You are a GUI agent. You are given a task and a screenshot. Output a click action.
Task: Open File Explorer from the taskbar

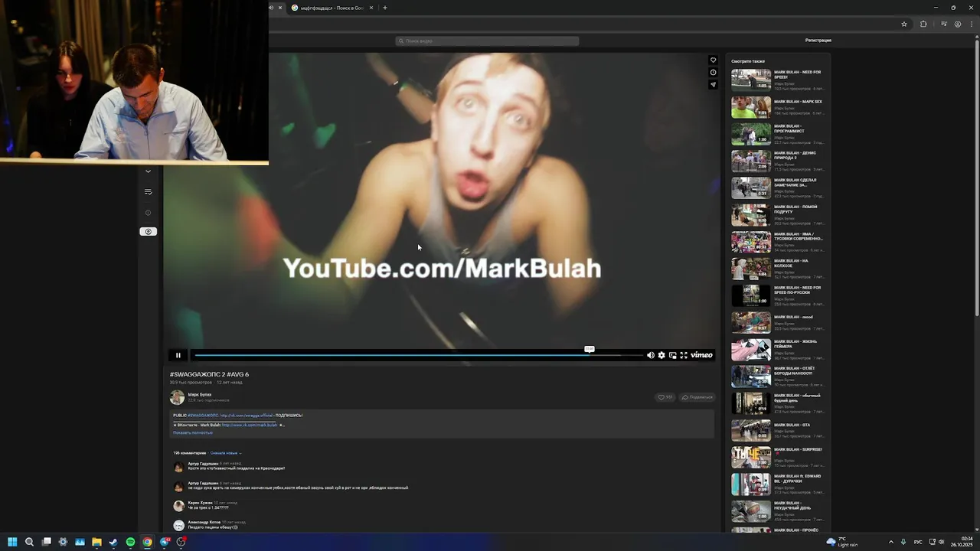(x=96, y=542)
